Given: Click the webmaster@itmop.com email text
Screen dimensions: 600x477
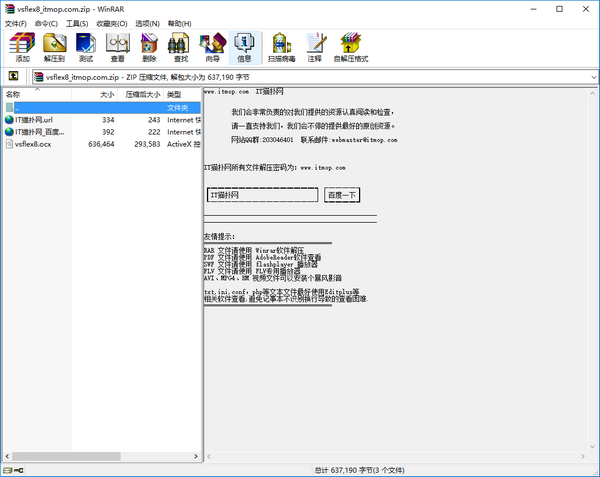Looking at the screenshot, I should click(x=364, y=140).
